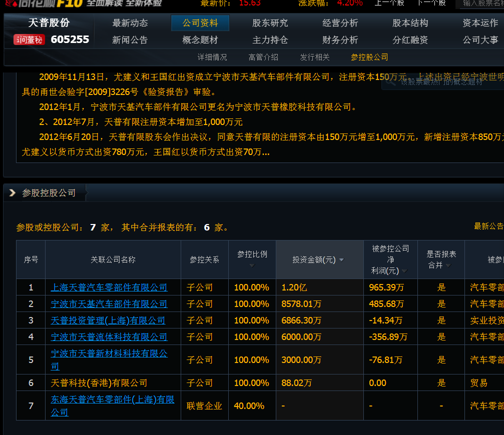Open 天普投资管理(上海)有限公司 link
The width and height of the screenshot is (504, 435).
[108, 320]
